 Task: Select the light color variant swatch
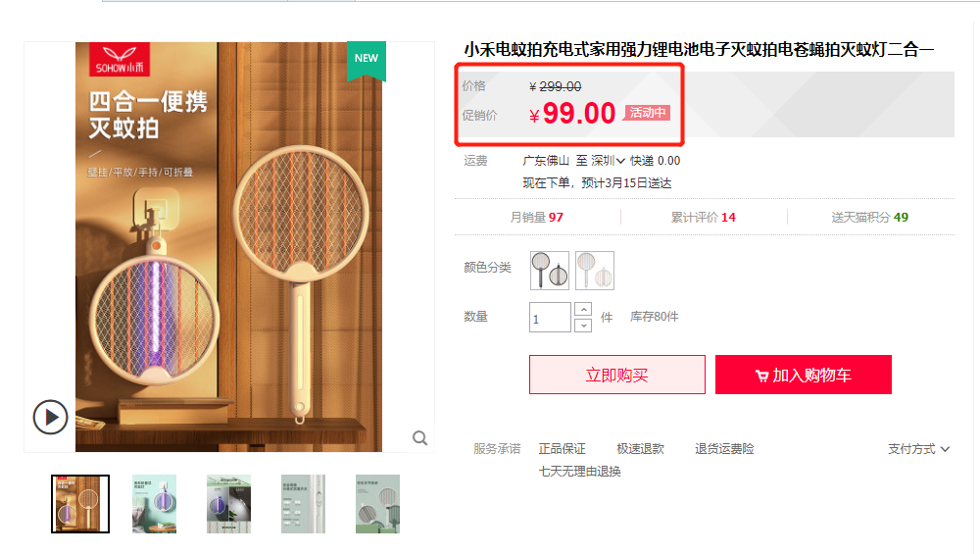pos(595,270)
